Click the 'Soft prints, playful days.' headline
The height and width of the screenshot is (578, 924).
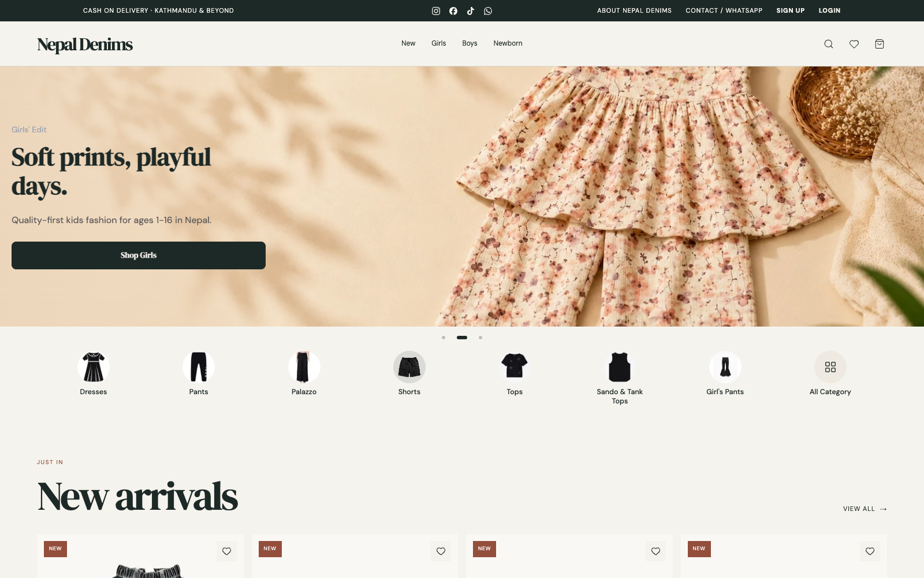coord(111,172)
